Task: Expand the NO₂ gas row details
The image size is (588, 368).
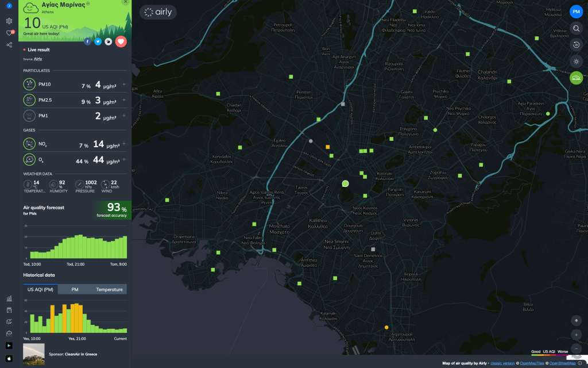Action: click(x=123, y=144)
